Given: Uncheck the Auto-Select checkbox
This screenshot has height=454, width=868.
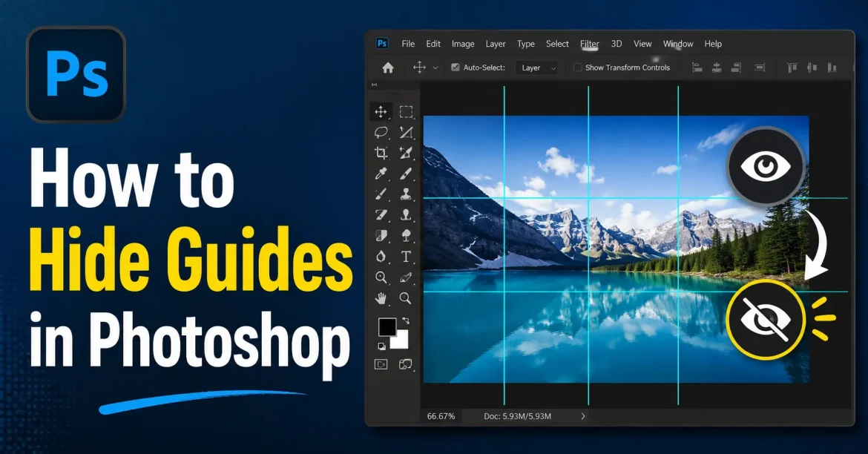Looking at the screenshot, I should pyautogui.click(x=456, y=68).
